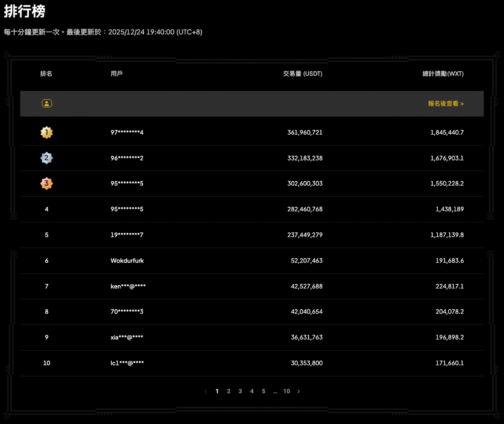The height and width of the screenshot is (424, 504).
Task: Select page 5 in pagination
Action: (263, 391)
